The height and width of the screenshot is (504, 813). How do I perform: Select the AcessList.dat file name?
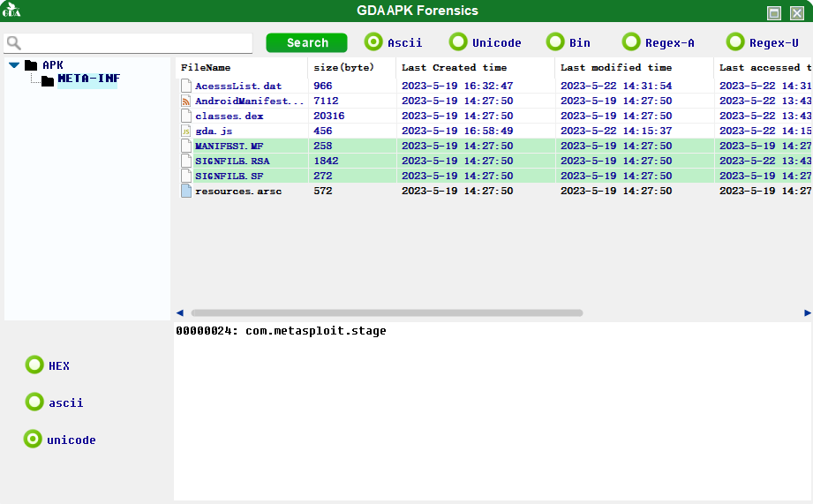[x=238, y=87]
